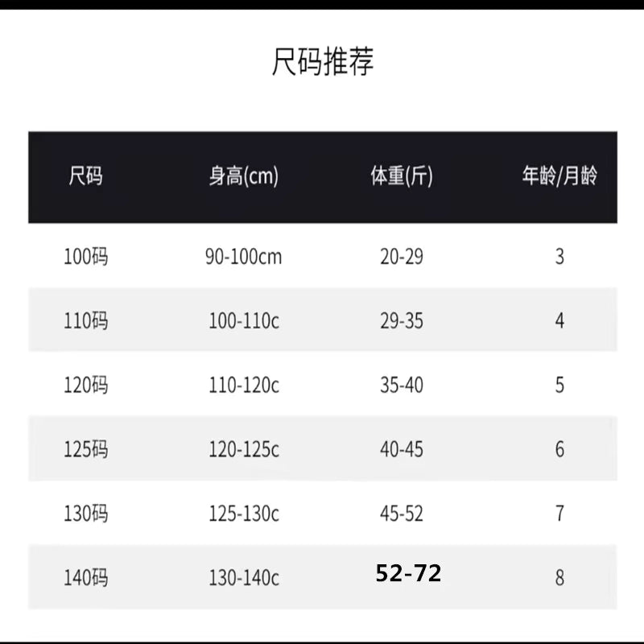This screenshot has width=644, height=644.
Task: Click the 29-35 weight cell
Action: click(401, 321)
